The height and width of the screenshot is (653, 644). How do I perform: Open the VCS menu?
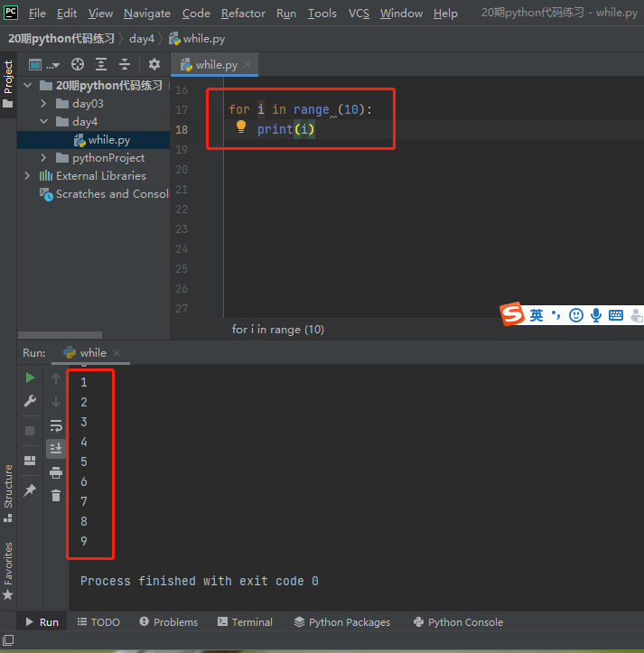(359, 14)
